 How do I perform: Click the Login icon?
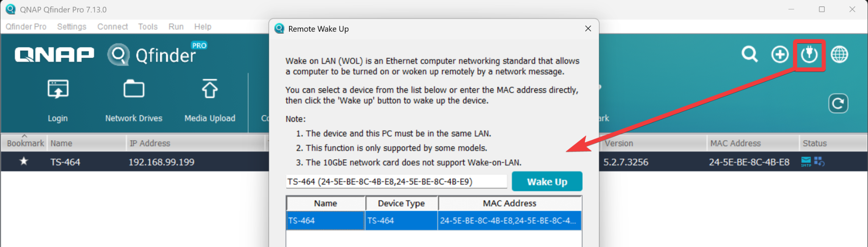tap(58, 90)
